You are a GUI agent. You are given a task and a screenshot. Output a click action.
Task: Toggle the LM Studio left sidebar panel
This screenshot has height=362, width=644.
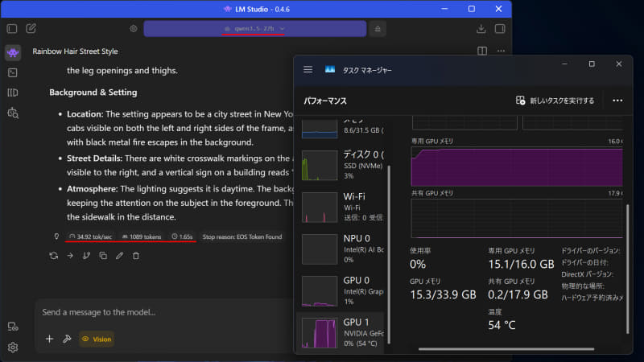(x=12, y=29)
